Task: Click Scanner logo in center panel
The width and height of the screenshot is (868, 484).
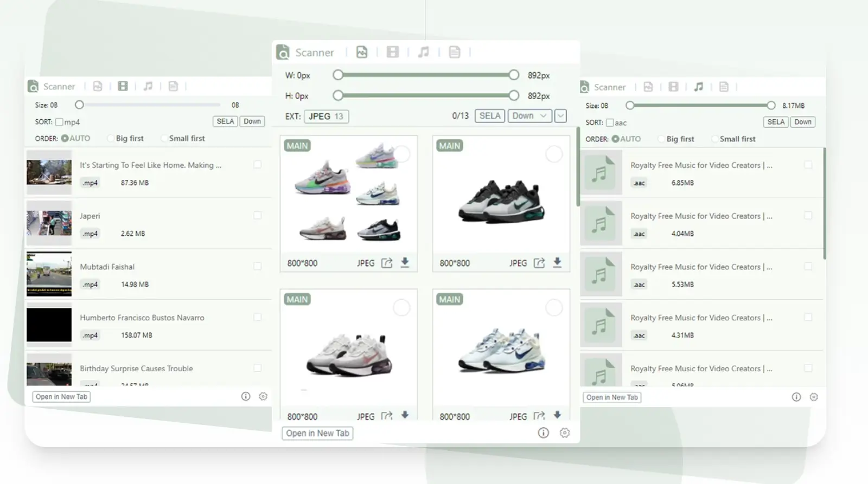Action: click(x=283, y=52)
